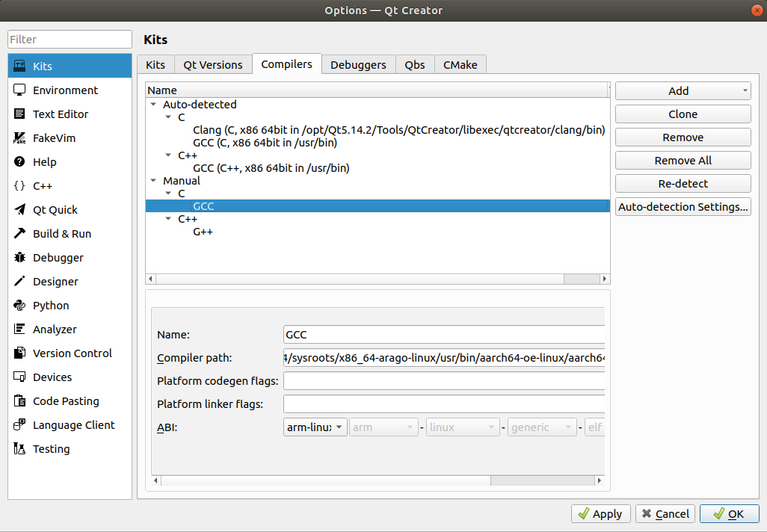767x532 pixels.
Task: Open the Environment settings category icon
Action: click(20, 90)
